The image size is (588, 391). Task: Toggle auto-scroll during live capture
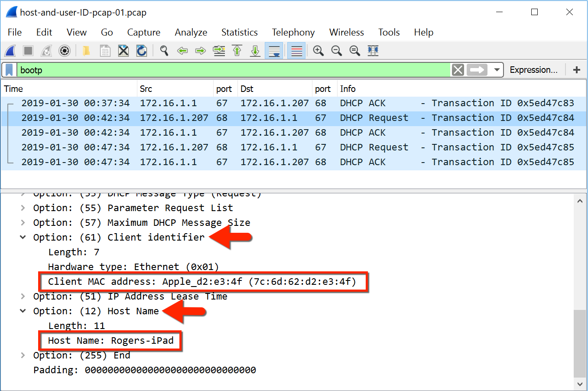[x=274, y=51]
